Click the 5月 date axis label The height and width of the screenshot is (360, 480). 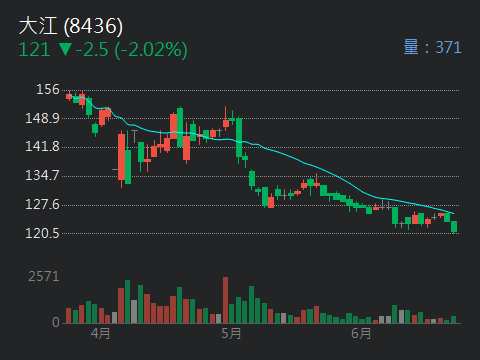pyautogui.click(x=231, y=333)
